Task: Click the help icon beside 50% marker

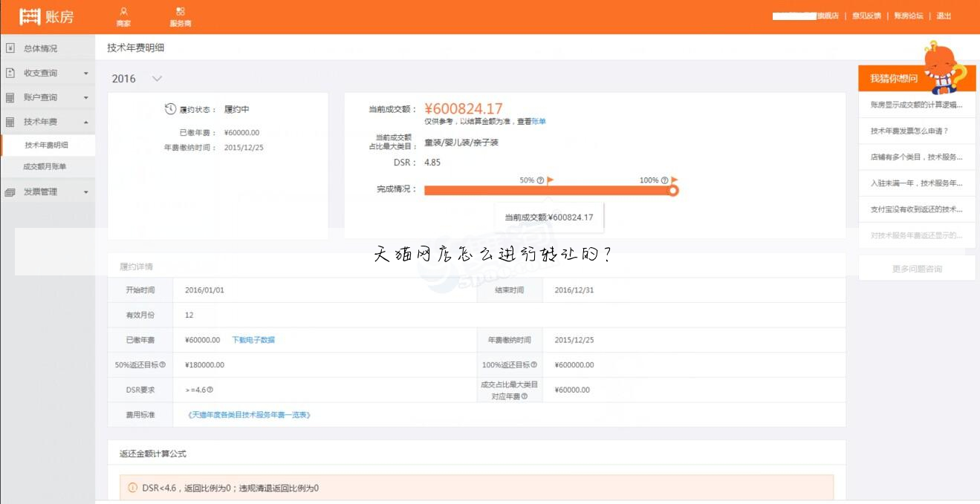Action: (x=540, y=180)
